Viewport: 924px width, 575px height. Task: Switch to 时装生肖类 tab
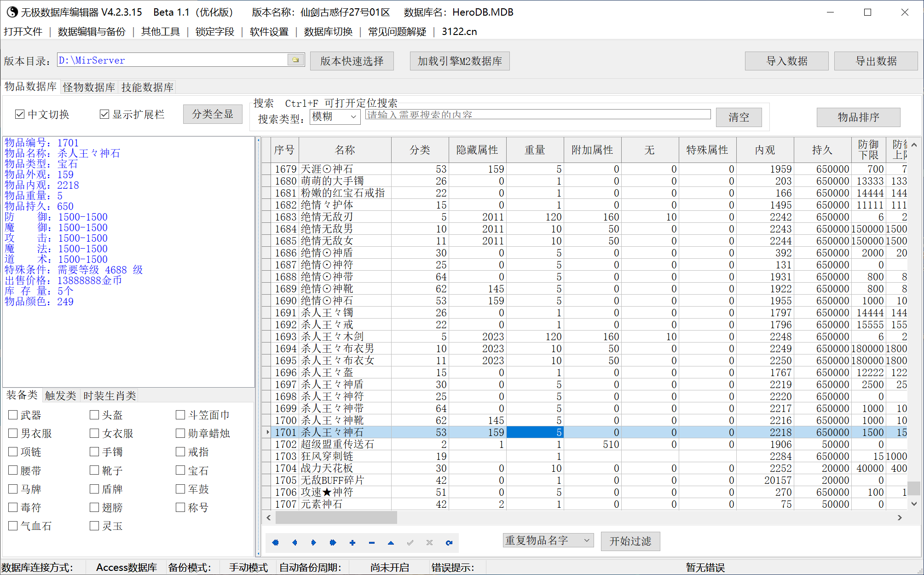coord(110,395)
